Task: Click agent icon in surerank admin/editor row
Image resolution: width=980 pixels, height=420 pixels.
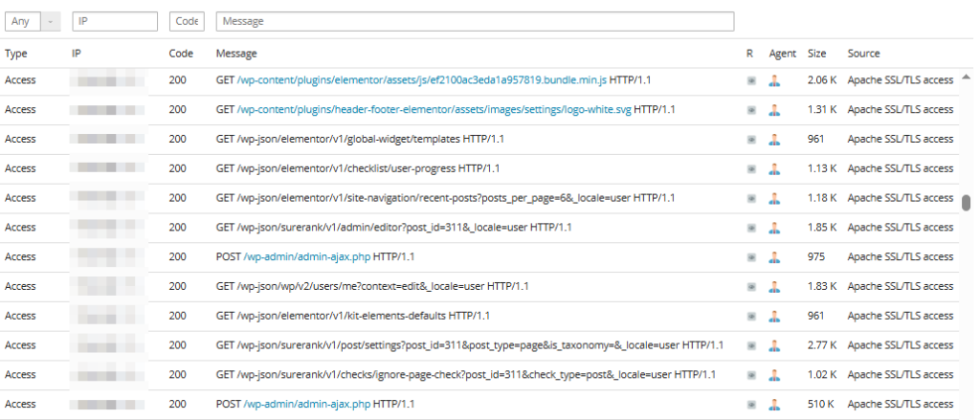Action: click(x=774, y=228)
